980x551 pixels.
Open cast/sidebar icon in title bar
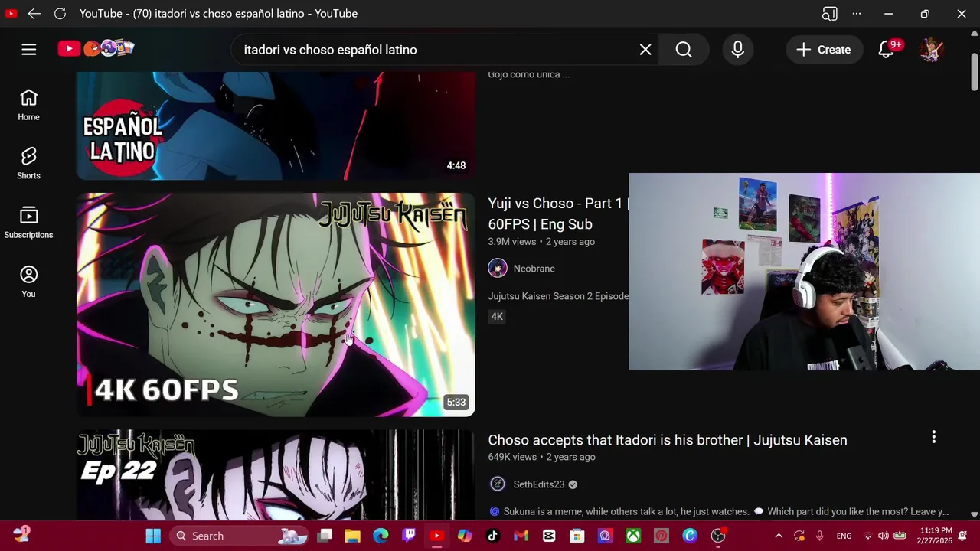[x=829, y=14]
